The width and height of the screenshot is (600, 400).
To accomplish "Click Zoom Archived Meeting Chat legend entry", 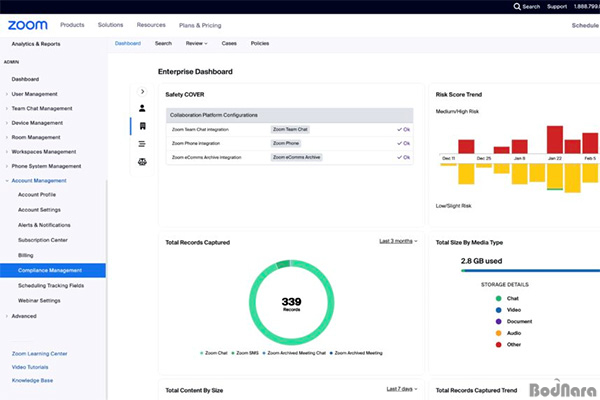I will click(x=294, y=353).
